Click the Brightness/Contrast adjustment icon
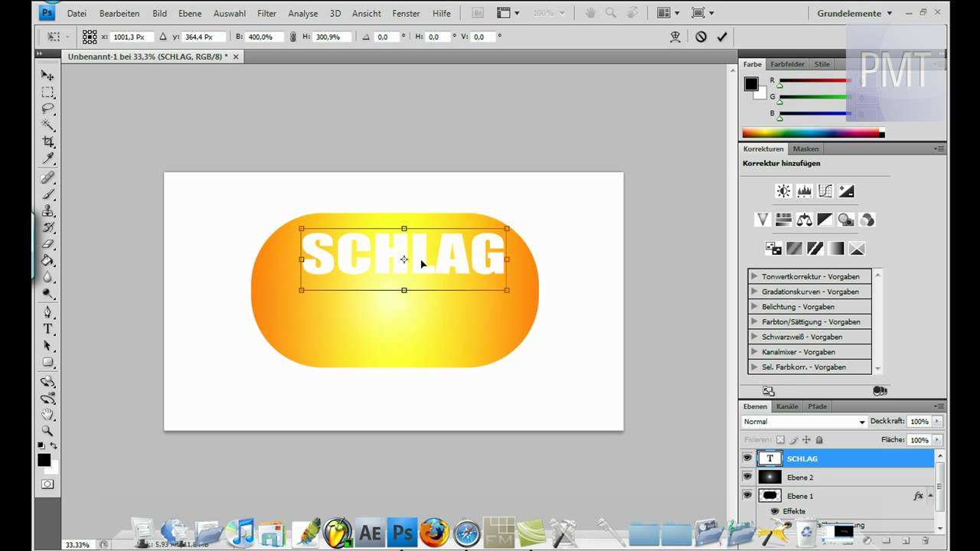 click(783, 191)
